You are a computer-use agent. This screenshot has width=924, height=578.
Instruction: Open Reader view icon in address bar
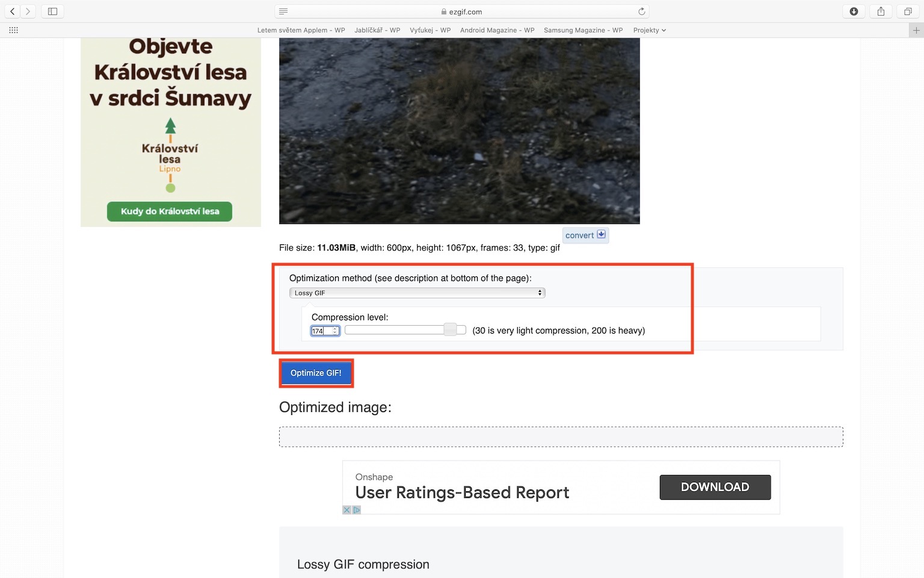pyautogui.click(x=283, y=11)
